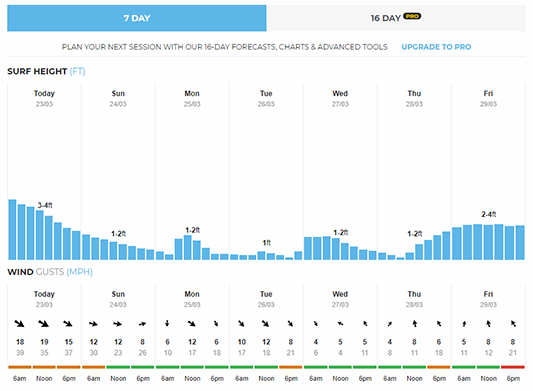This screenshot has width=533, height=391.
Task: Click Friday 6pm wind arrow above 8
Action: [513, 323]
